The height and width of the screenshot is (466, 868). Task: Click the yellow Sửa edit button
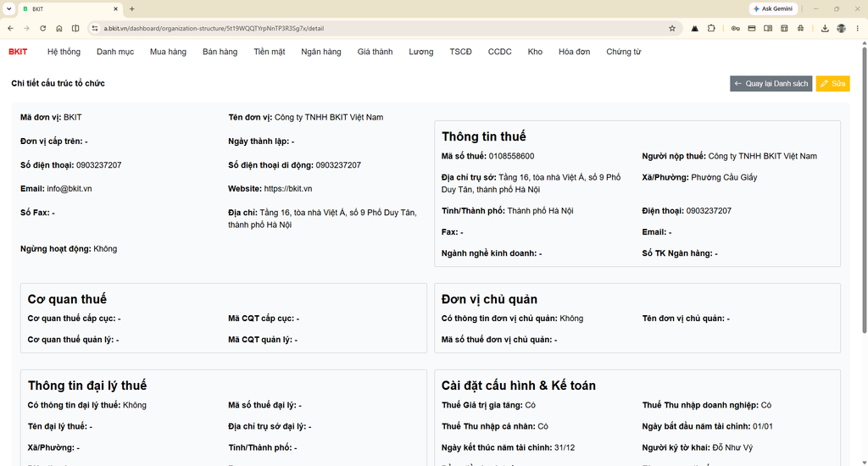click(x=832, y=84)
